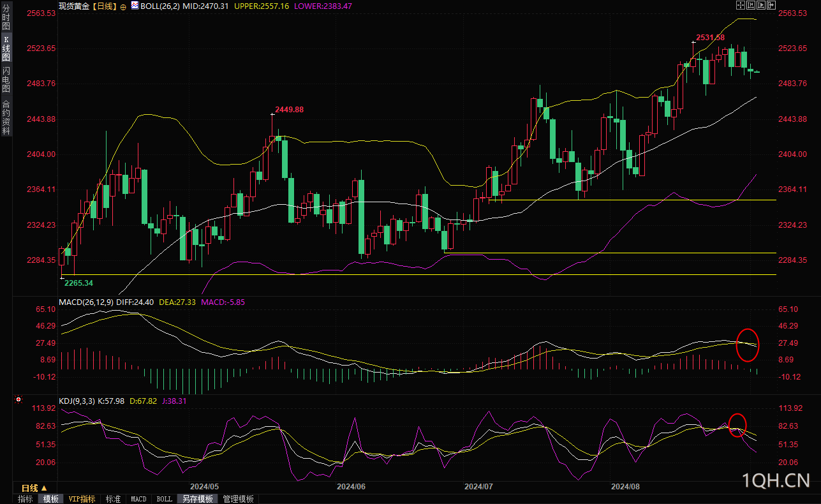Image resolution: width=821 pixels, height=504 pixels.
Task: Click the jump-to-latest arrow icon at top right
Action: click(x=771, y=5)
